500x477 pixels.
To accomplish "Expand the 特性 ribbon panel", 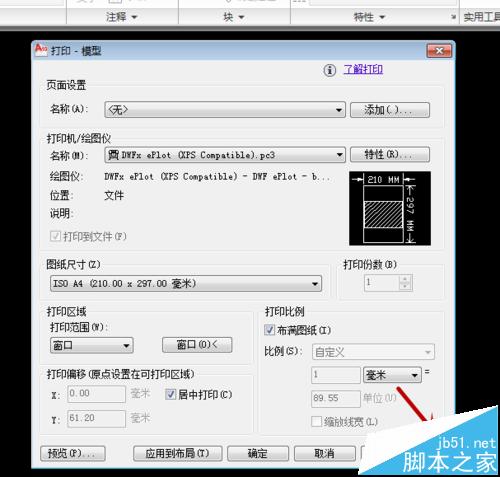I will (x=369, y=17).
